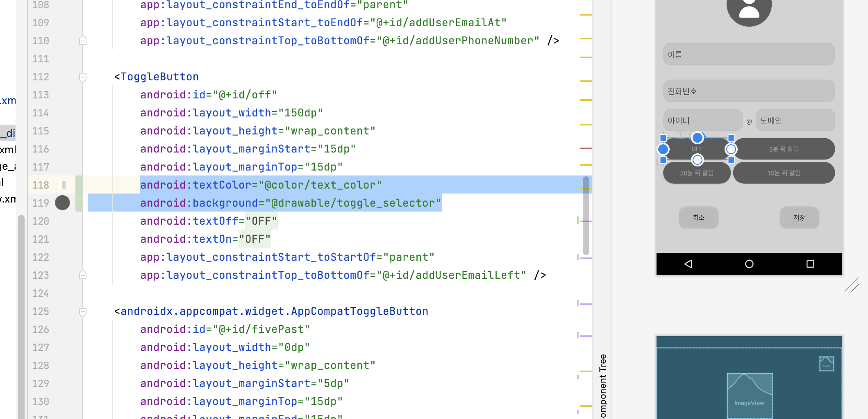Click the constraintStart_toEndOf addUserEmailAt line

click(323, 23)
